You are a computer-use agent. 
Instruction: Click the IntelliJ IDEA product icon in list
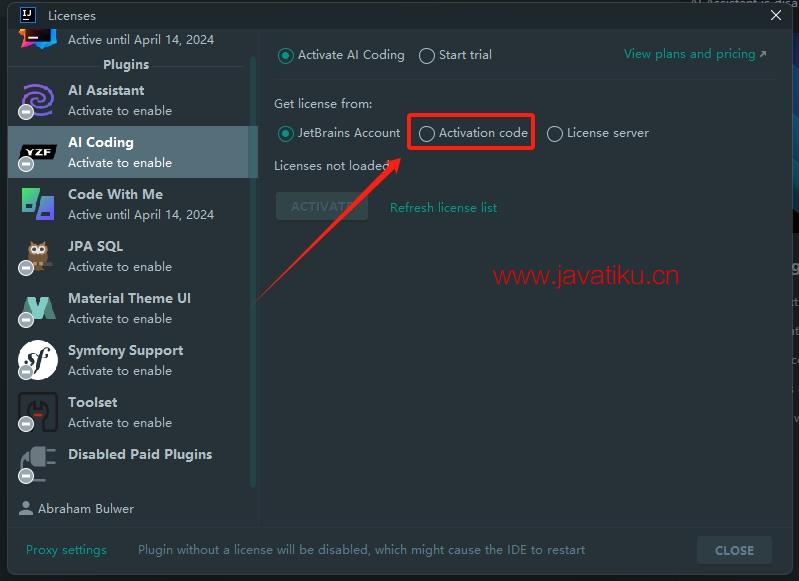click(x=38, y=39)
